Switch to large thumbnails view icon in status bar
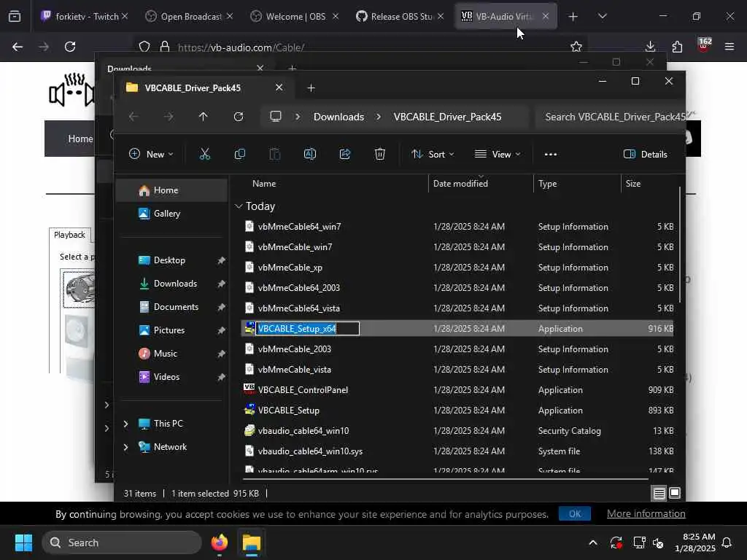The height and width of the screenshot is (560, 747). pos(675,494)
